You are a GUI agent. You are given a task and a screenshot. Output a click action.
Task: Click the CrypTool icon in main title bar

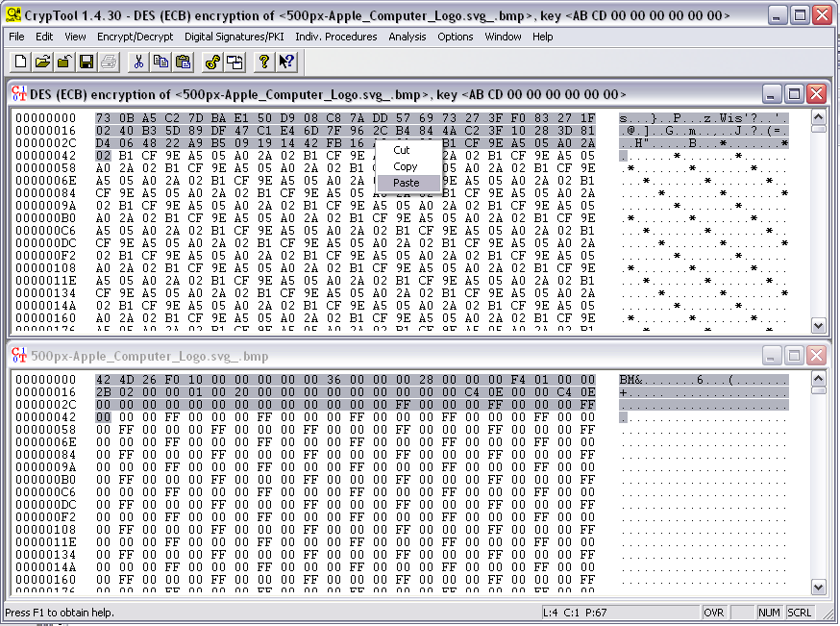pyautogui.click(x=12, y=14)
